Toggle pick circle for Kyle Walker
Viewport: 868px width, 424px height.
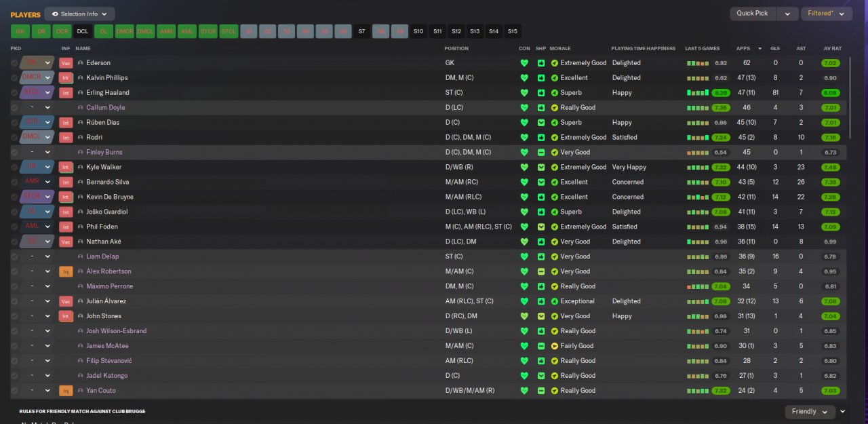click(14, 168)
